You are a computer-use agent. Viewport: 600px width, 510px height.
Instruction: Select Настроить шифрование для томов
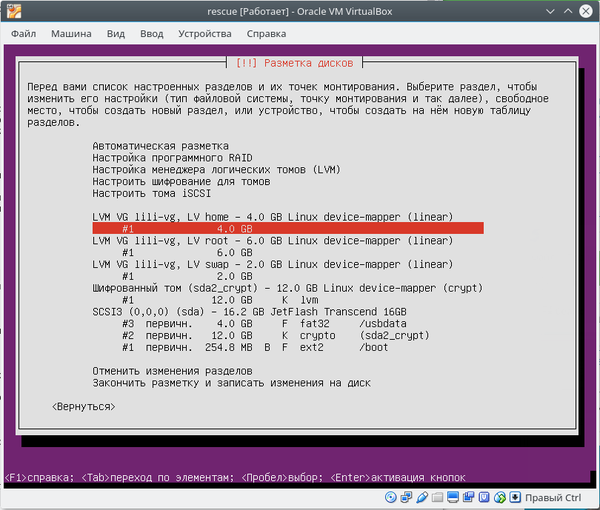pos(181,181)
